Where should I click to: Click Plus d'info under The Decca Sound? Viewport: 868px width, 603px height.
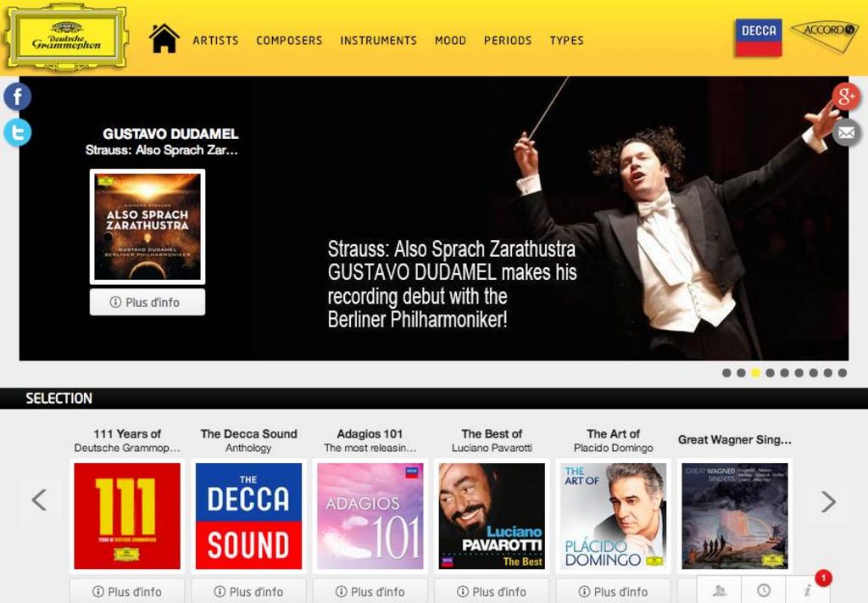[x=248, y=591]
